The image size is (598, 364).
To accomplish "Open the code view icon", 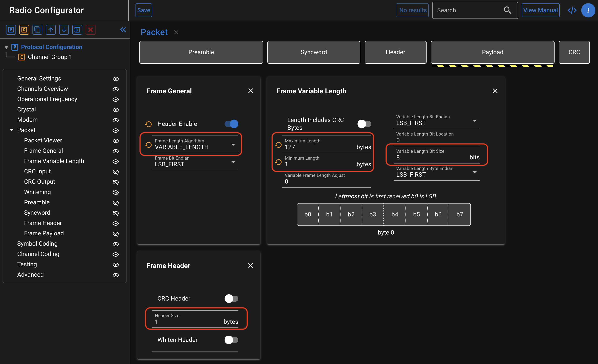I will tap(572, 10).
